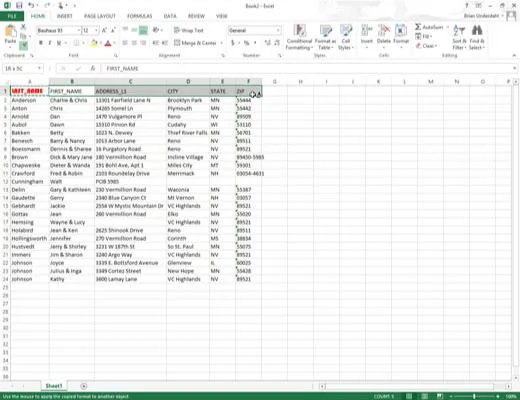Image resolution: width=520 pixels, height=400 pixels.
Task: Switch to the PAGE LAYOUT tab
Action: tap(100, 16)
